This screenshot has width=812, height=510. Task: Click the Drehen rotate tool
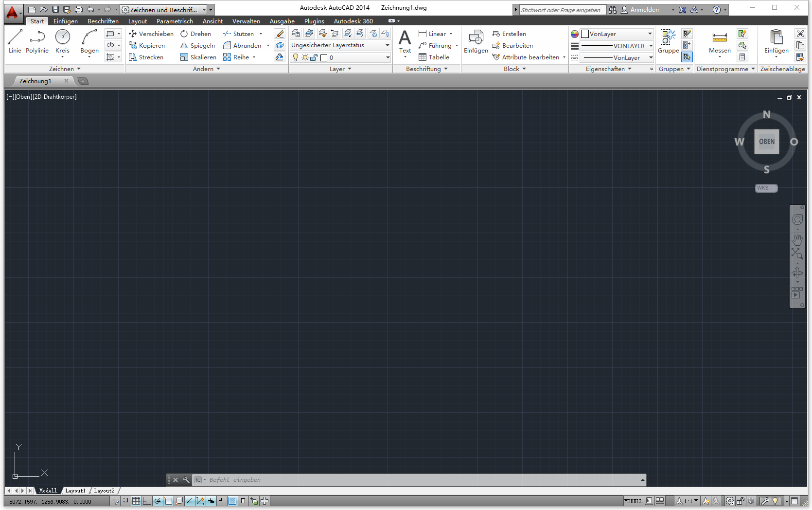[x=195, y=34]
